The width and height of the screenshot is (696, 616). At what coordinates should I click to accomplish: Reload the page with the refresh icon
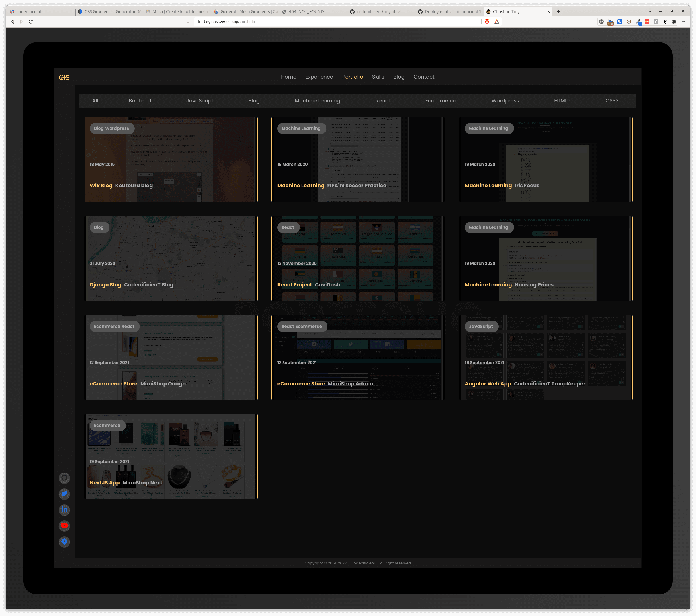coord(31,21)
